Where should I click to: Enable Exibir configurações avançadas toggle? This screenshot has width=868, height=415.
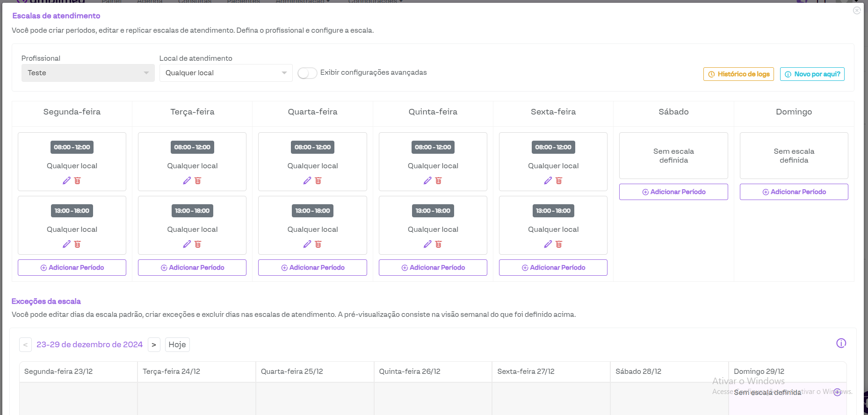coord(307,73)
